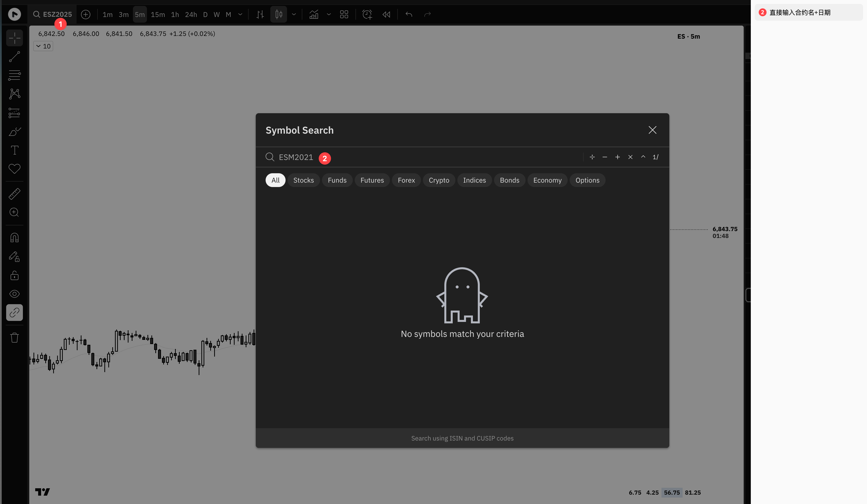Open the create alert clock icon
This screenshot has height=504, width=867.
[x=367, y=15]
